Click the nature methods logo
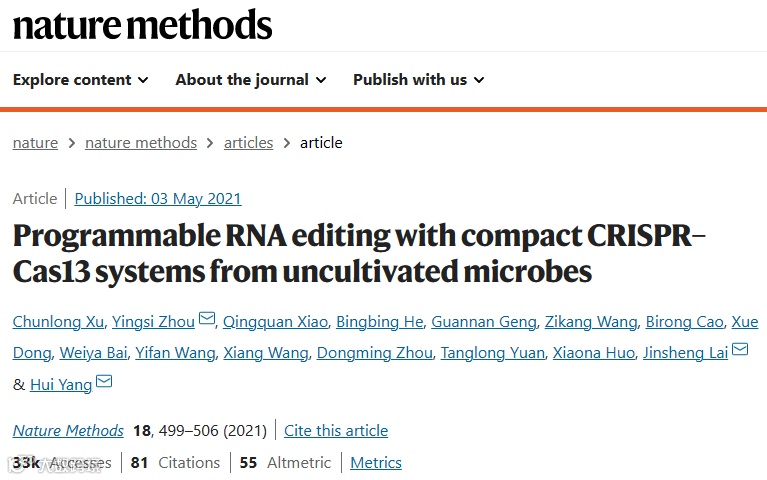The image size is (767, 480). pyautogui.click(x=142, y=24)
